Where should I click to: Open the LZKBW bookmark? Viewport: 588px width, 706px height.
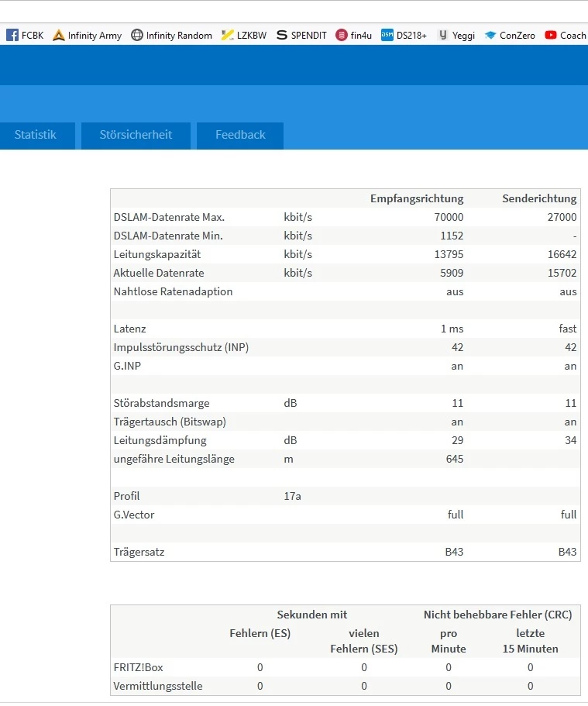pos(243,35)
